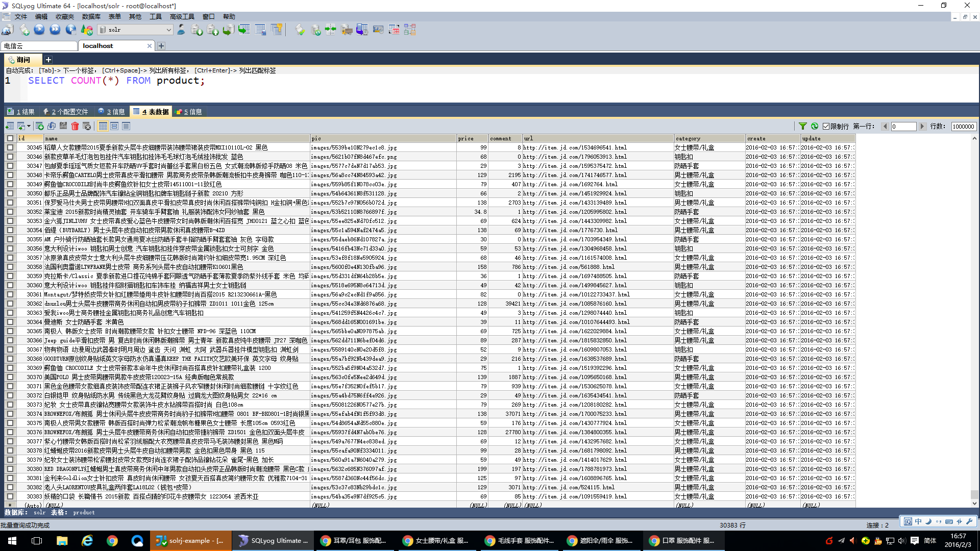Image resolution: width=980 pixels, height=551 pixels.
Task: Open the User Manager icon
Action: [181, 30]
